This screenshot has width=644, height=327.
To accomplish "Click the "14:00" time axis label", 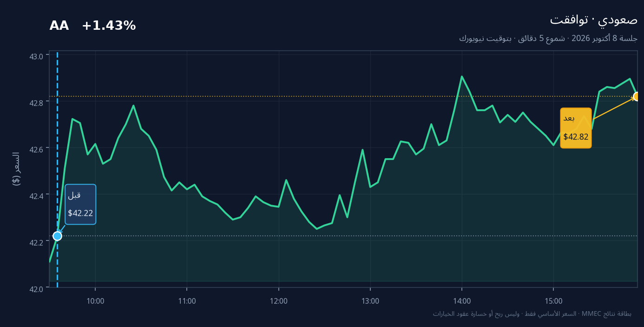I will [x=462, y=301].
